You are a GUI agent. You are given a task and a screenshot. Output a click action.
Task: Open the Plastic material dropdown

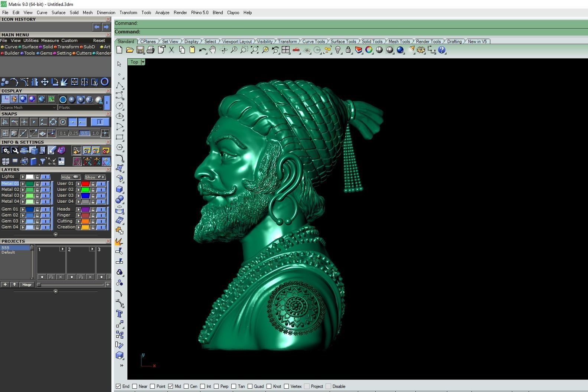80,108
